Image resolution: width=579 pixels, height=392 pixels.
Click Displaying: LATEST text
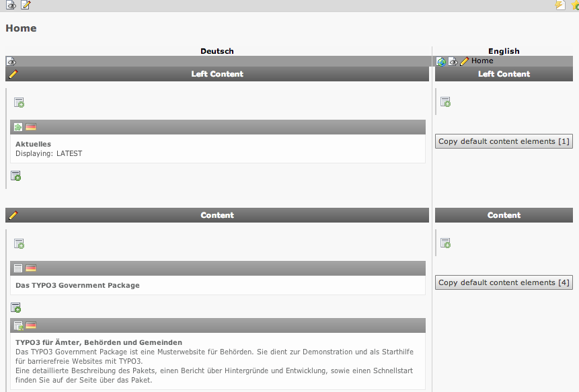[48, 153]
